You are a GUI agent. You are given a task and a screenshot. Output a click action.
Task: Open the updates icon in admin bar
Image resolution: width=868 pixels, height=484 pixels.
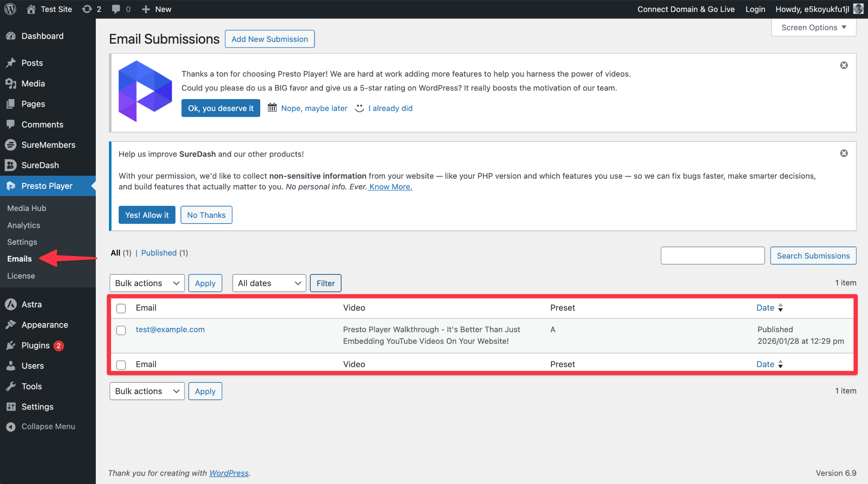click(87, 9)
